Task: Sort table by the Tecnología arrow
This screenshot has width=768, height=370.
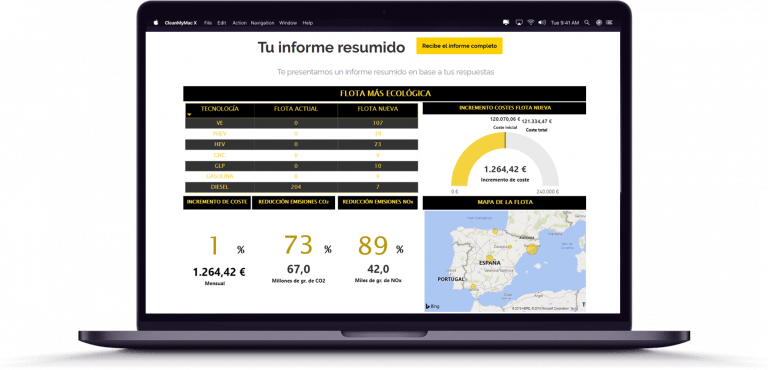Action: (189, 115)
